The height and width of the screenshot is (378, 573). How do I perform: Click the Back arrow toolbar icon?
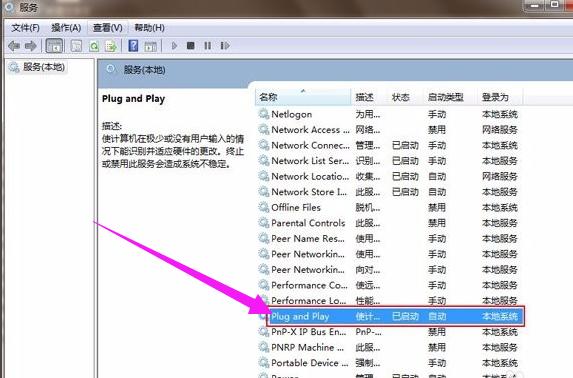14,46
